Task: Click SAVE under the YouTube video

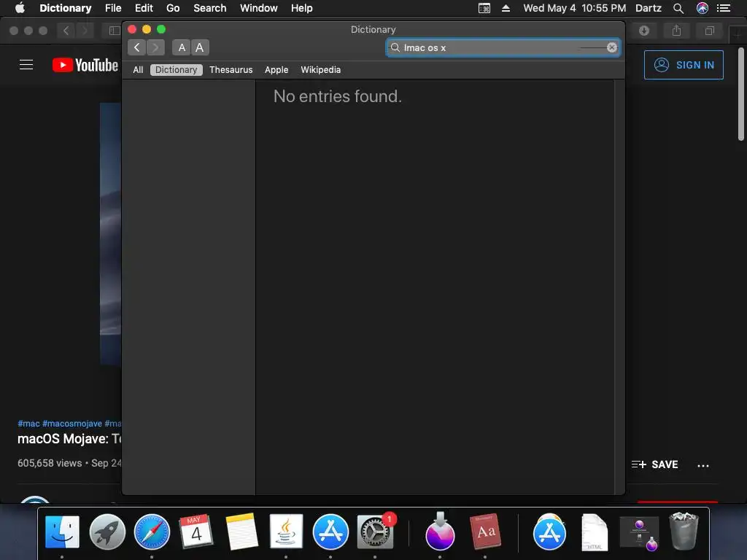Action: [654, 464]
